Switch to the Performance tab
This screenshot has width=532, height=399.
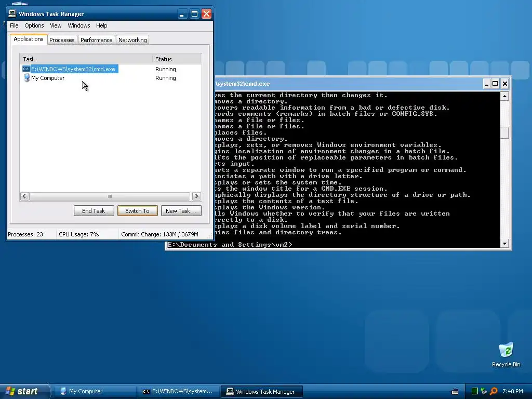pyautogui.click(x=96, y=40)
